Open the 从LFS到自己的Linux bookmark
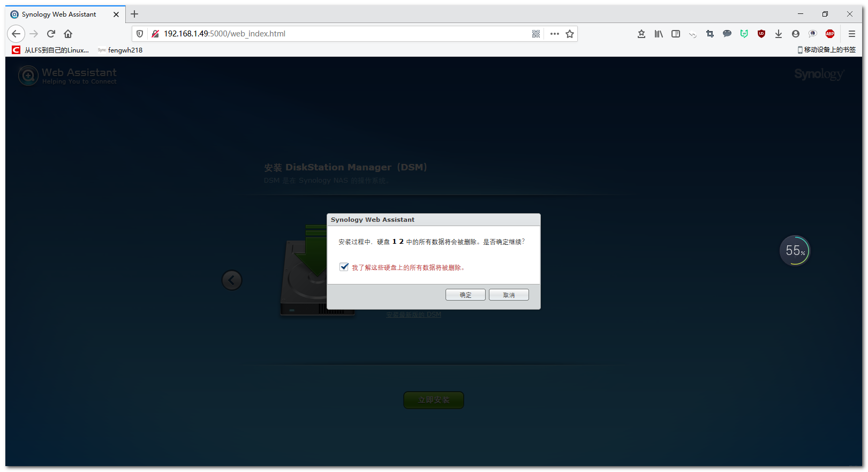This screenshot has width=868, height=472. point(51,50)
